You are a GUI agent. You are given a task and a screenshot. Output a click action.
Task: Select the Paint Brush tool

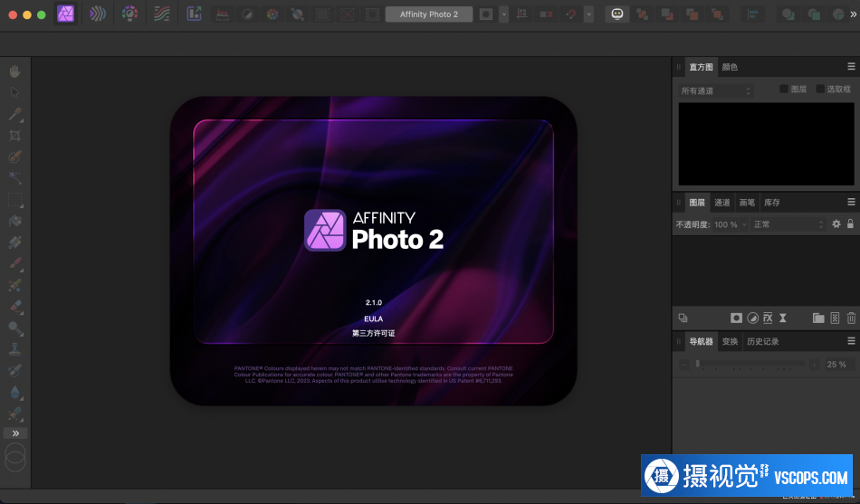[14, 264]
